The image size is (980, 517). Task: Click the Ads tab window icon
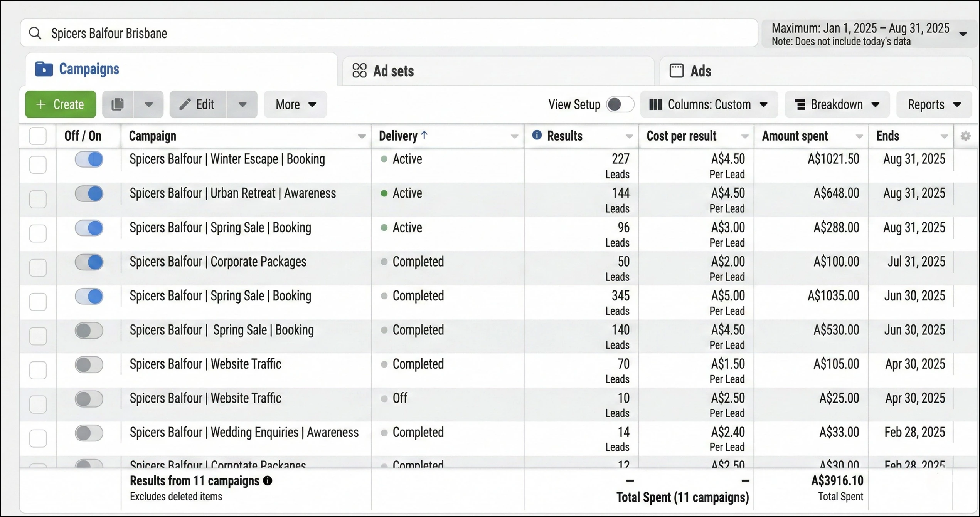677,71
